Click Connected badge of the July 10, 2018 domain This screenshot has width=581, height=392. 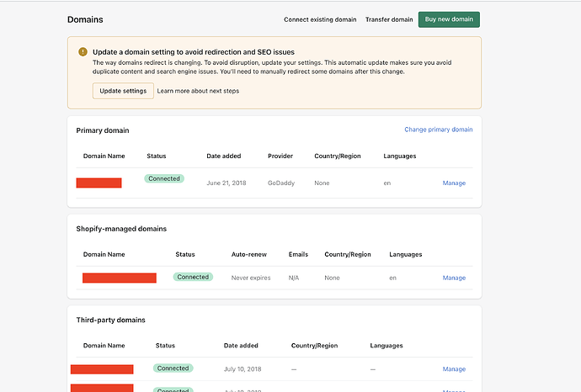pyautogui.click(x=173, y=368)
